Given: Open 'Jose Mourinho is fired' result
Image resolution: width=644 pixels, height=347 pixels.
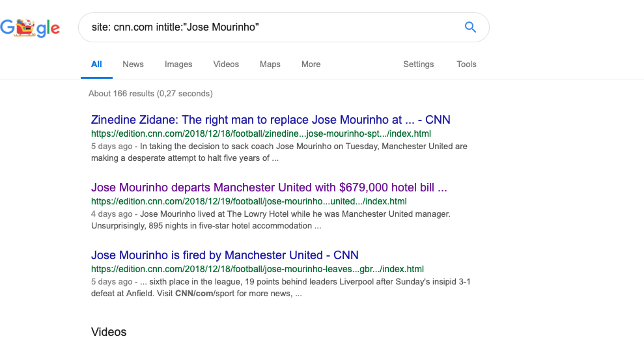Looking at the screenshot, I should click(x=225, y=255).
